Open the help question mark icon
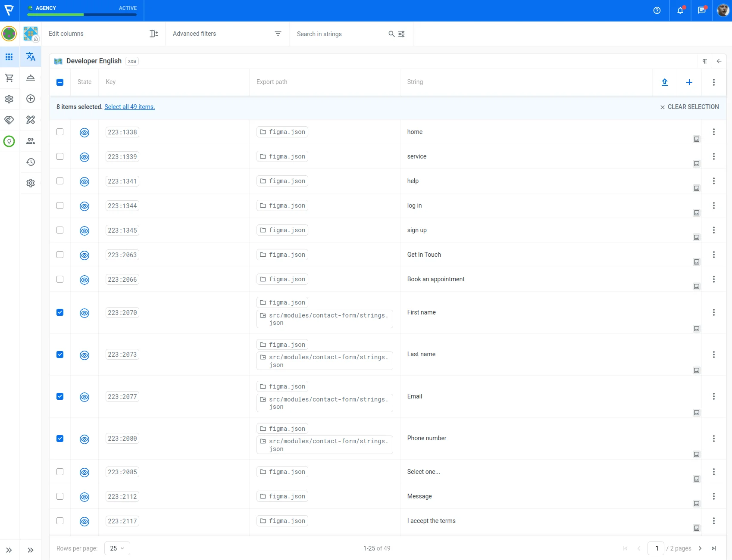Screen dimensions: 732x560 [x=657, y=10]
